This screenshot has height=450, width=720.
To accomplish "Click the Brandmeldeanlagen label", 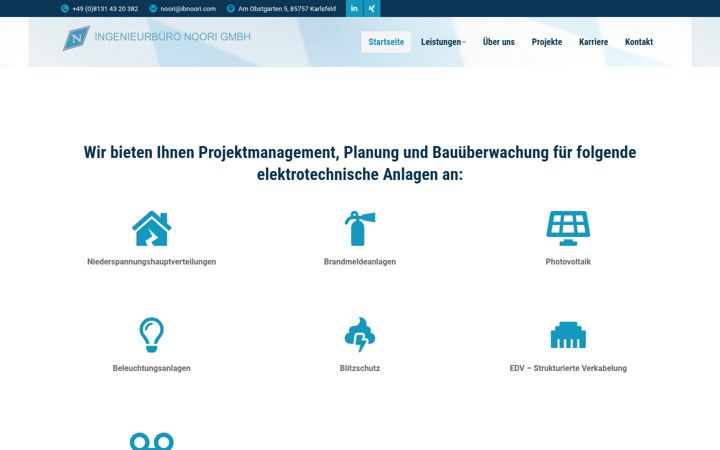I will 360,262.
